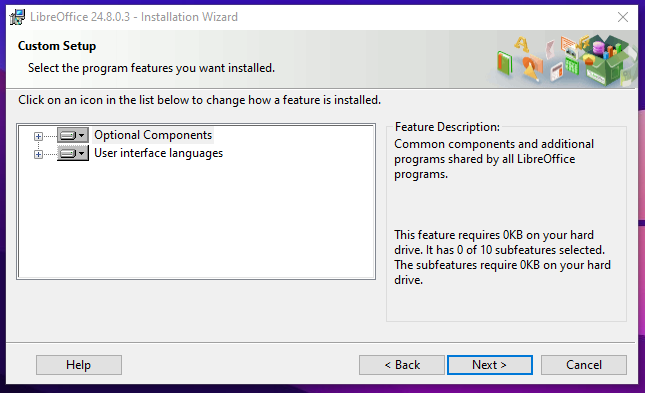
Task: Click the Help button
Action: pyautogui.click(x=79, y=365)
